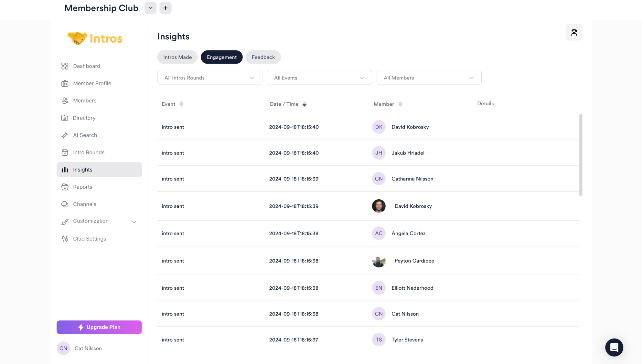This screenshot has width=642, height=364.
Task: Click the Channels chat icon
Action: (65, 204)
